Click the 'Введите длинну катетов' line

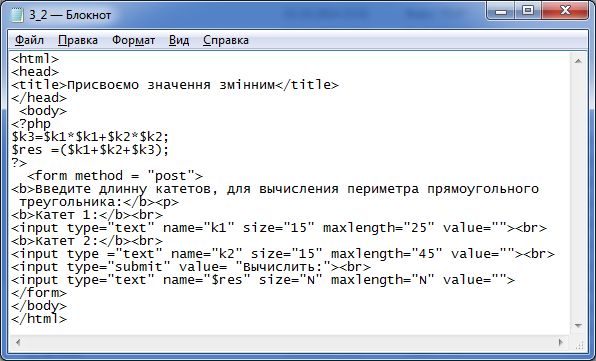coord(275,189)
